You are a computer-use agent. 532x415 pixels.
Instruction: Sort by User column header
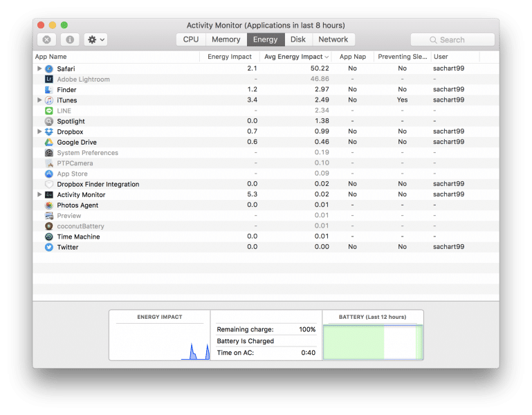click(x=455, y=57)
